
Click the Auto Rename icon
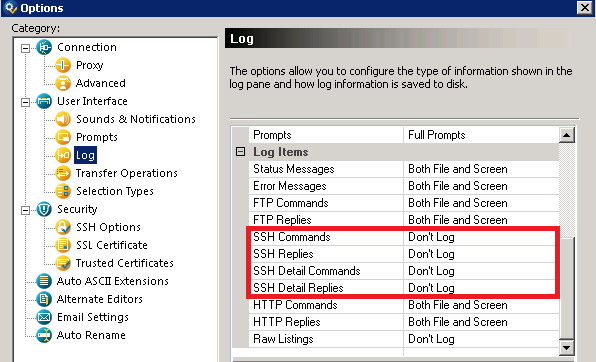point(44,335)
